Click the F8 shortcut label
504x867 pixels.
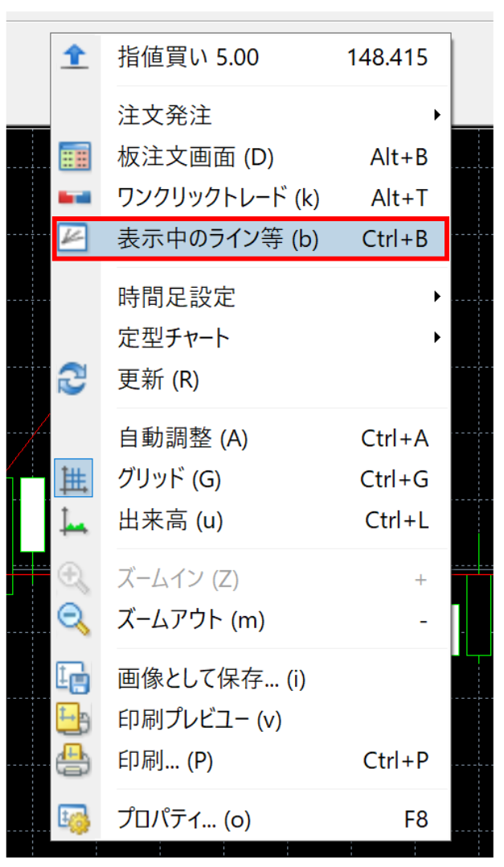click(x=416, y=820)
